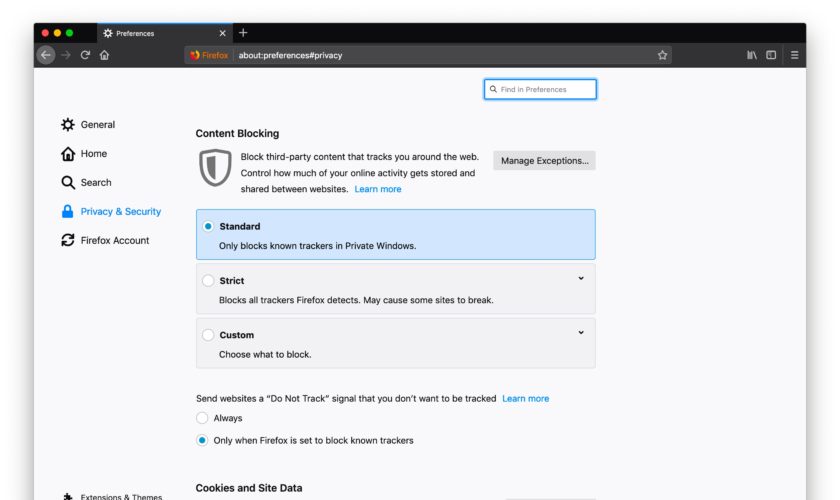Click the back navigation arrow
This screenshot has height=500, width=840.
(46, 55)
